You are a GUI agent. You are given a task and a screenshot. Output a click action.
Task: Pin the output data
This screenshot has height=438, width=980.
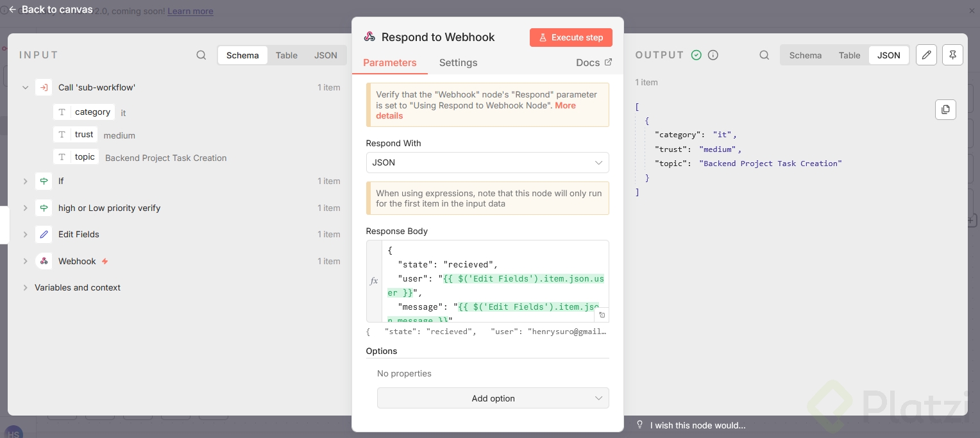[x=952, y=55]
